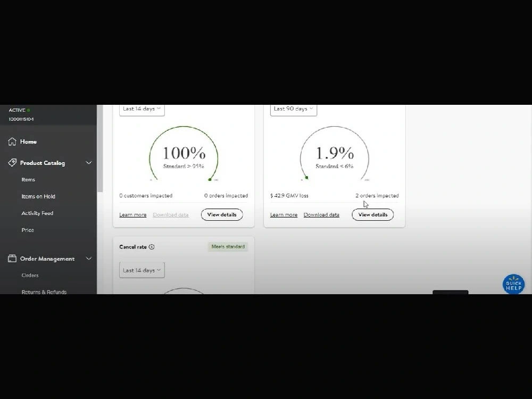Click the 100% gauge dial
Screen dimensions: 532x399
click(x=184, y=153)
